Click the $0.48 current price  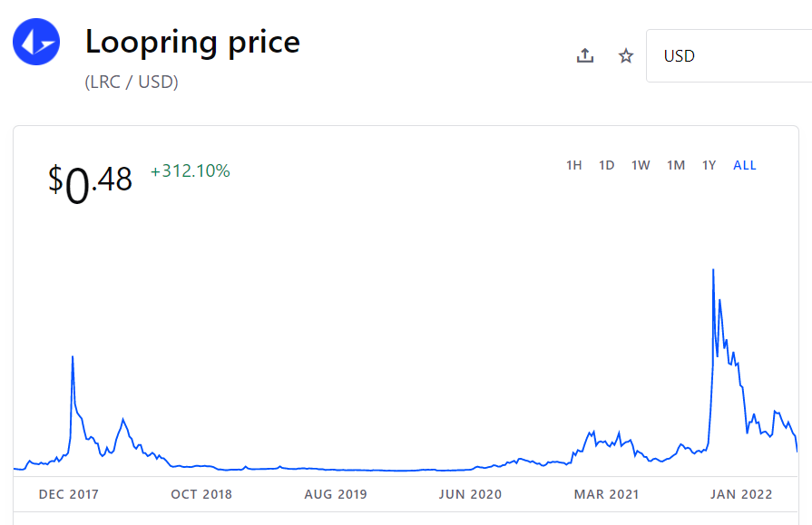91,181
